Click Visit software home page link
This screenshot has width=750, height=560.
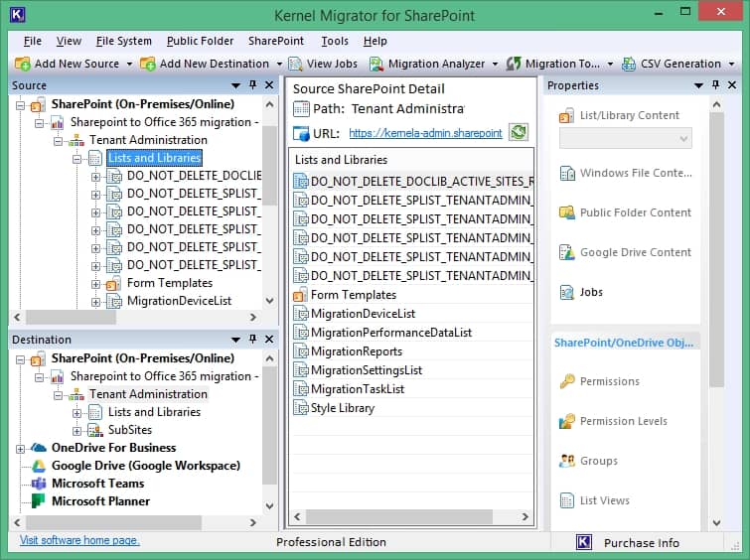[79, 540]
